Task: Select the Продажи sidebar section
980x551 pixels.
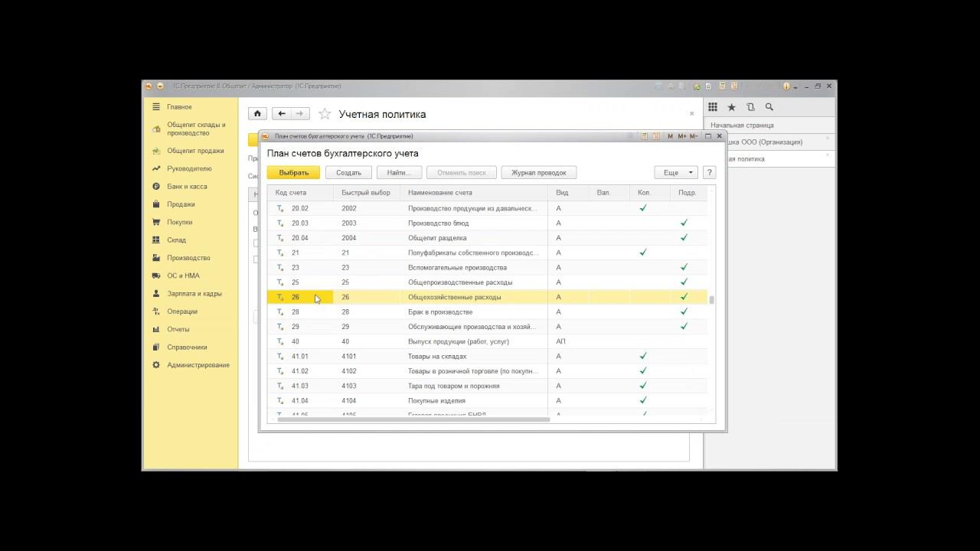Action: coord(181,204)
